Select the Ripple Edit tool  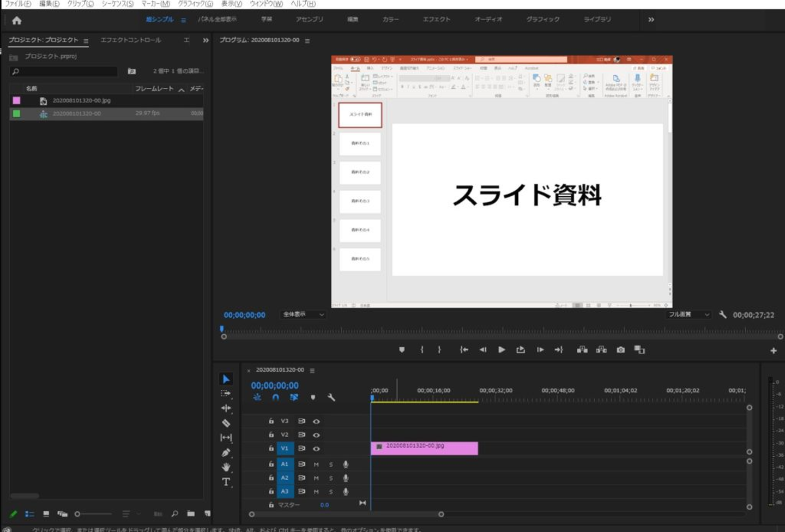pos(226,408)
